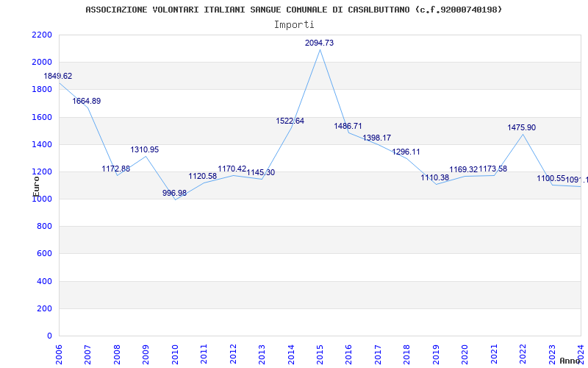Select the 1664.89 data label
Screen dimensions: 588x368
(87, 101)
